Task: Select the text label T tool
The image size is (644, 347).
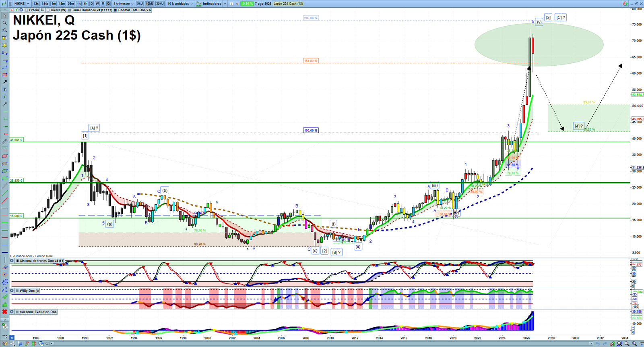Action: (x=4, y=89)
